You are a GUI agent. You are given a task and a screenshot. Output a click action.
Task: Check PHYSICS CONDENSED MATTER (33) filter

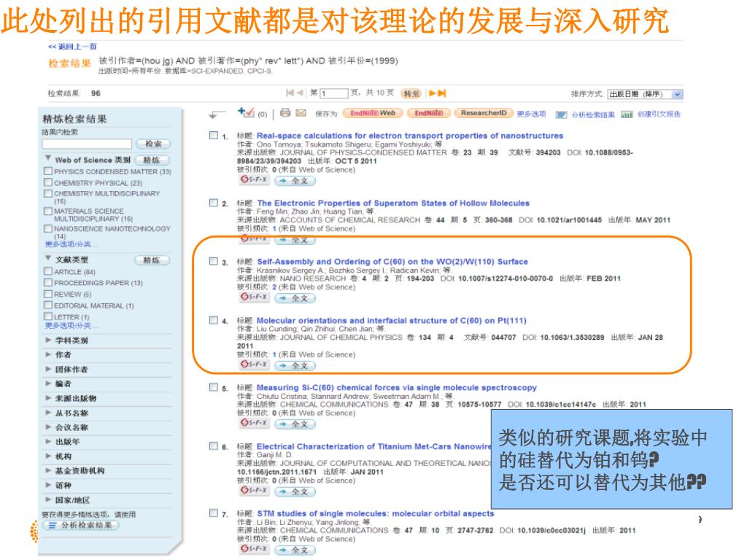tap(47, 171)
